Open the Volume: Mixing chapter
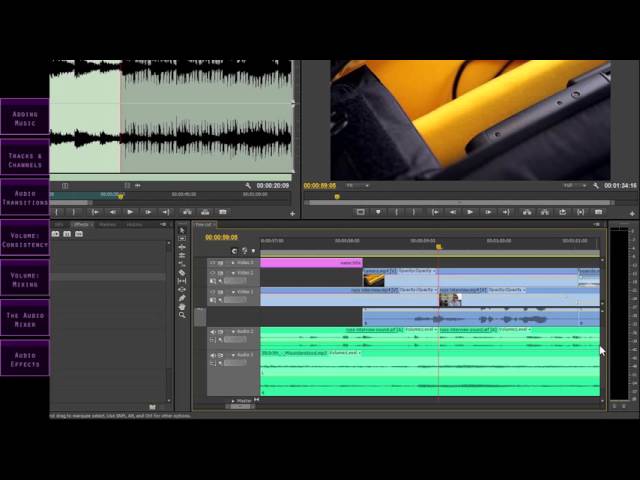 25,280
